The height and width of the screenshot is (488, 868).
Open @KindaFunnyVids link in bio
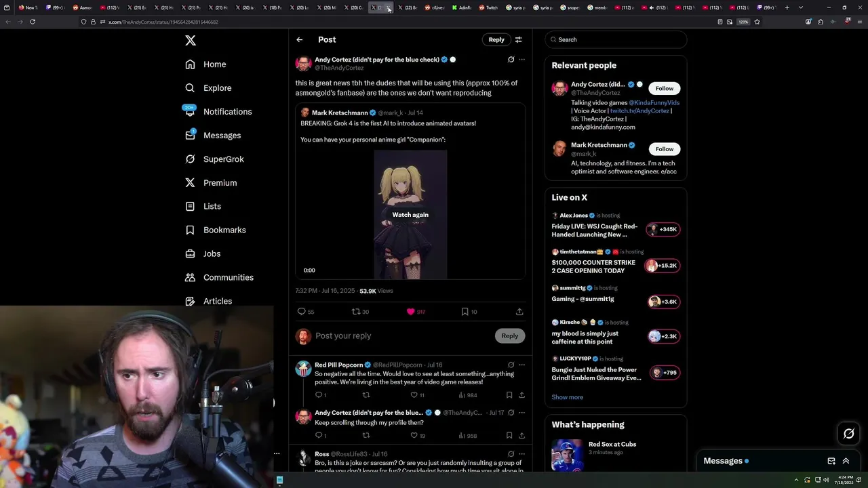click(x=654, y=103)
